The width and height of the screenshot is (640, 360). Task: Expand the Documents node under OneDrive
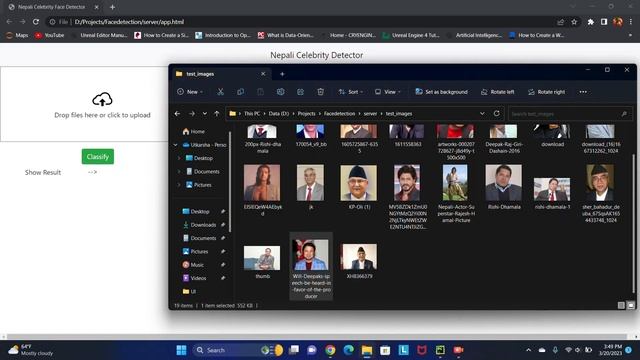click(179, 171)
